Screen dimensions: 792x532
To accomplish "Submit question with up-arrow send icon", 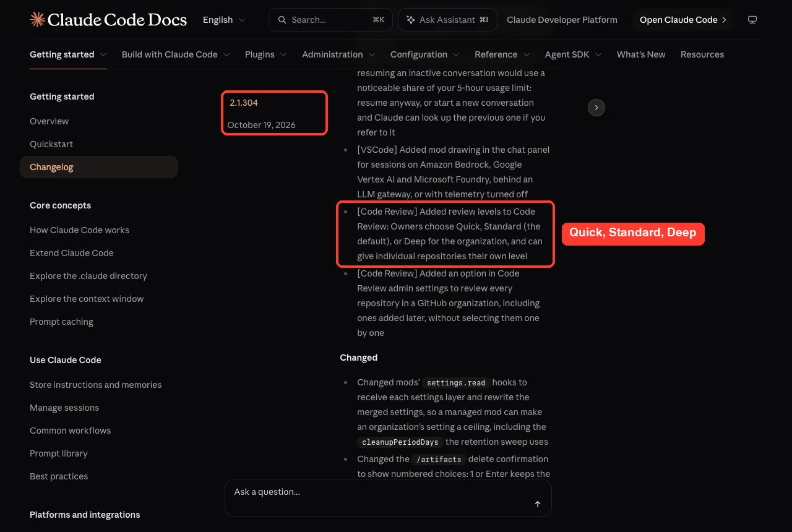I will (538, 504).
